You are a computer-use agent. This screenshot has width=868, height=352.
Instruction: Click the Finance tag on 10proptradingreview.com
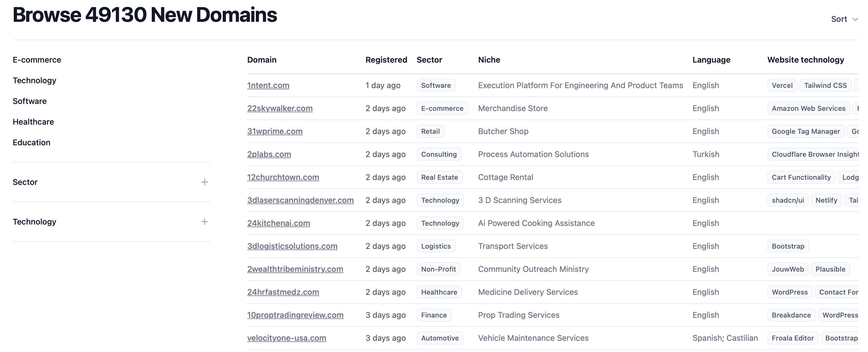pyautogui.click(x=434, y=315)
